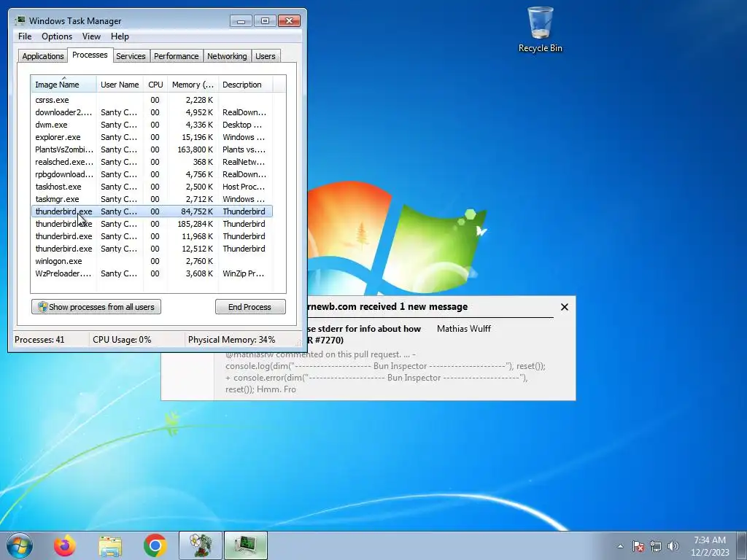Screen dimensions: 747x560
Task: Click the Mathias Wulff sender name
Action: [463, 329]
